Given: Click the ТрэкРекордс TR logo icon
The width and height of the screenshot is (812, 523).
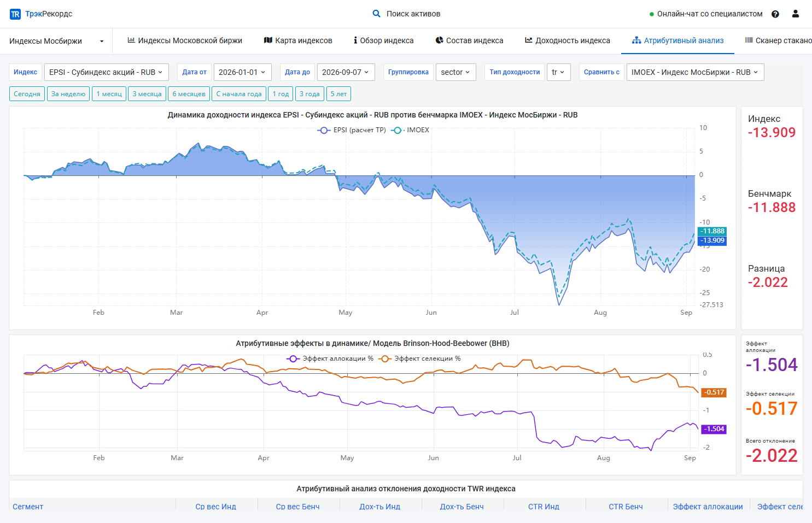Looking at the screenshot, I should pyautogui.click(x=15, y=14).
